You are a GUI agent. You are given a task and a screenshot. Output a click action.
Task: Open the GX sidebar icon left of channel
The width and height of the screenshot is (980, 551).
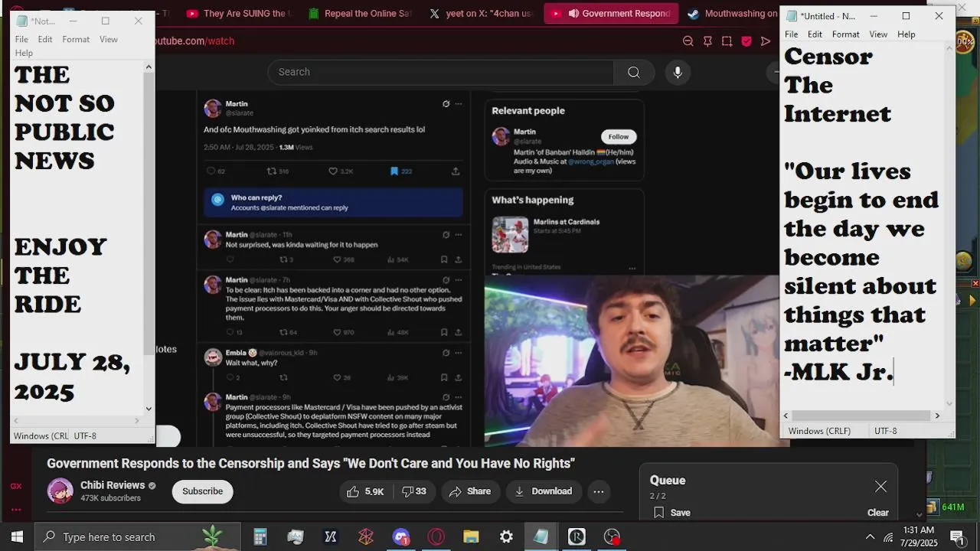pos(16,486)
